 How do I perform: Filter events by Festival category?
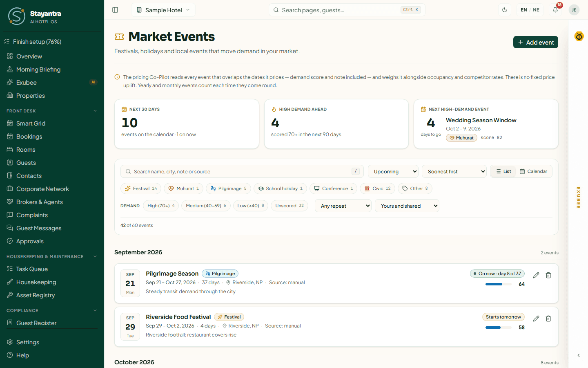coord(141,188)
